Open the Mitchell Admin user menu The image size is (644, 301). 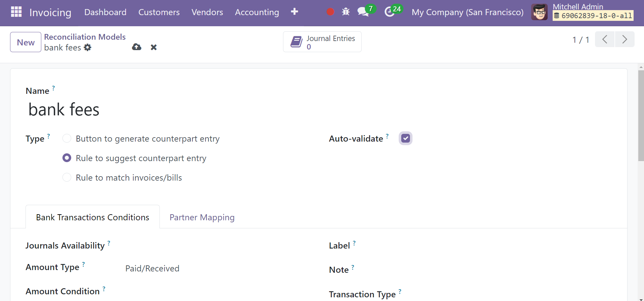click(x=578, y=7)
